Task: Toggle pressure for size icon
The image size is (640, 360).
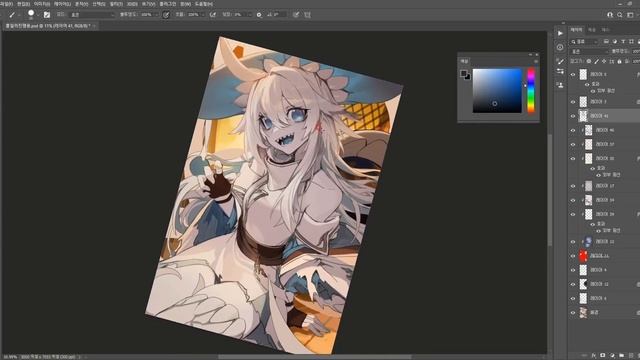Action: tap(296, 15)
